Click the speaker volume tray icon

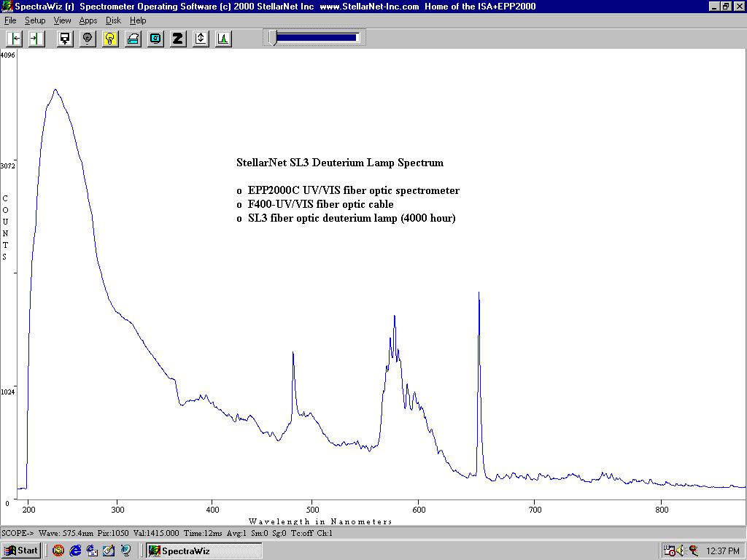681,551
